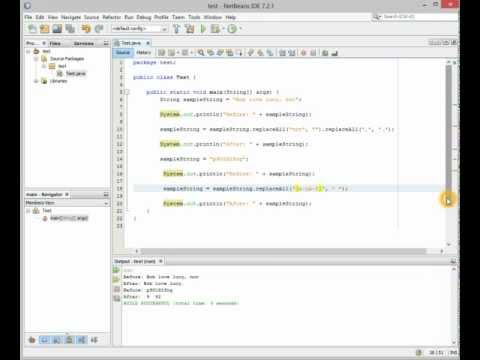Toggle Show Static Members filter in Navigator
This screenshot has height=360, width=480.
click(x=57, y=340)
